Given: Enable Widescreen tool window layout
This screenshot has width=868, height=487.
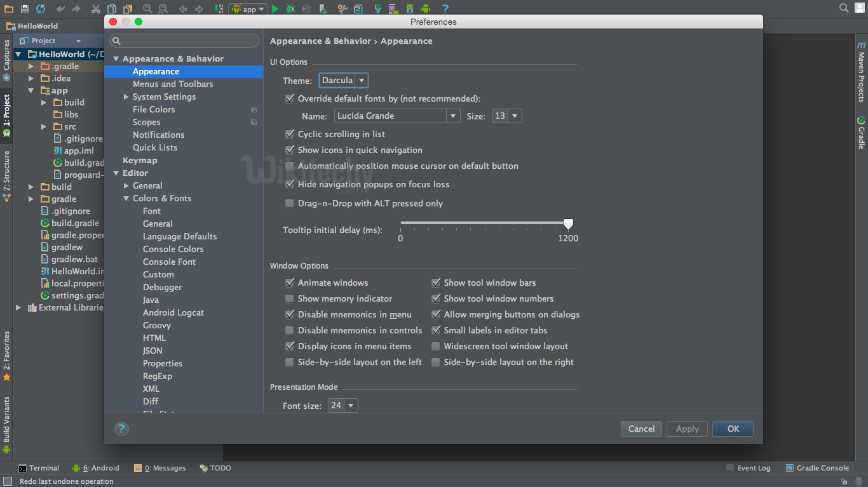Looking at the screenshot, I should [436, 346].
